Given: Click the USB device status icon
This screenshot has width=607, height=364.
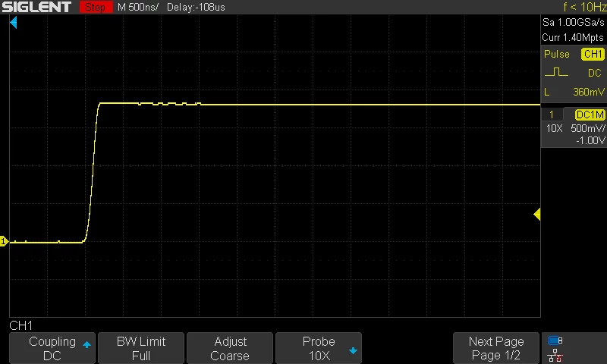Looking at the screenshot, I should (x=555, y=340).
